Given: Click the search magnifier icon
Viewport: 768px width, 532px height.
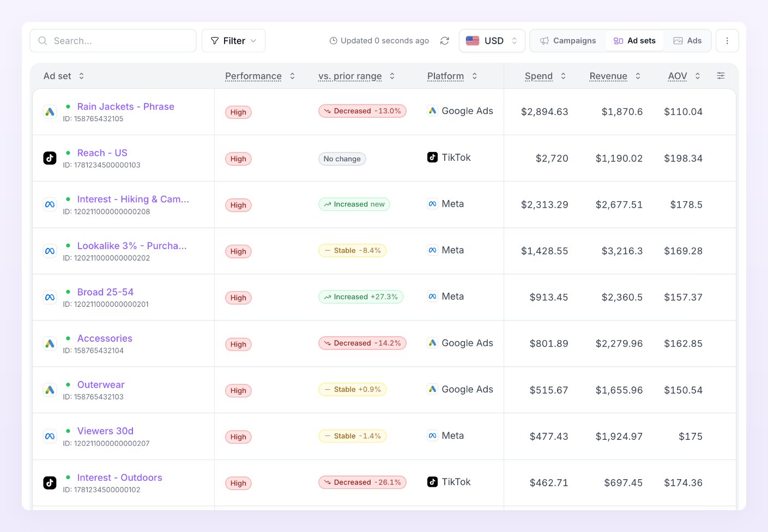Looking at the screenshot, I should pos(43,41).
